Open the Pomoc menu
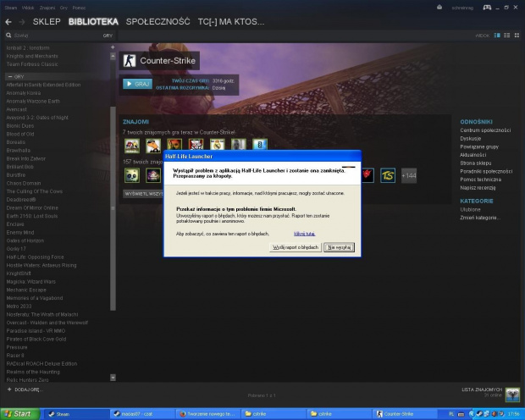Image resolution: width=525 pixels, height=420 pixels. (79, 8)
